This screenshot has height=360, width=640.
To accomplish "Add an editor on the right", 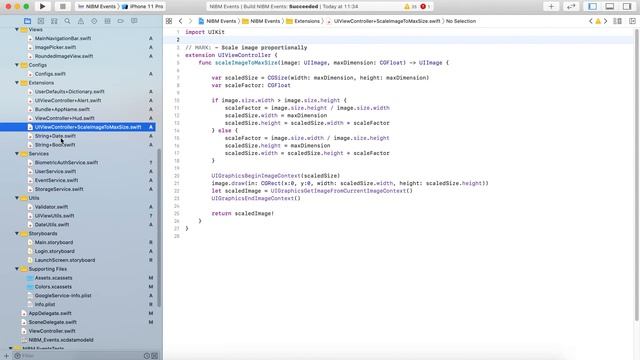I will tap(632, 21).
